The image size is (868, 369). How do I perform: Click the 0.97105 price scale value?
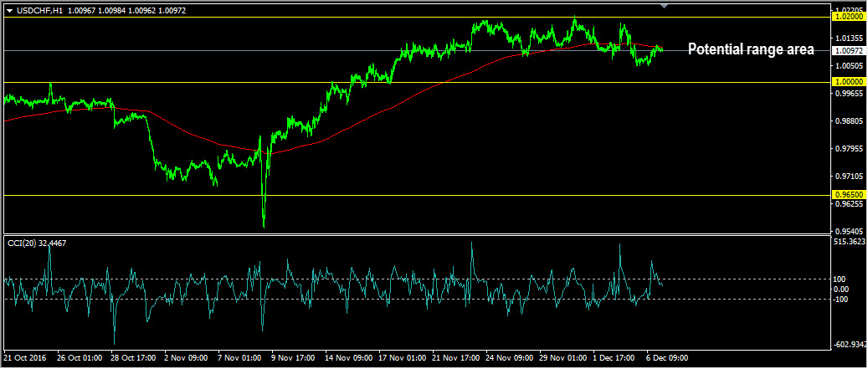(848, 176)
